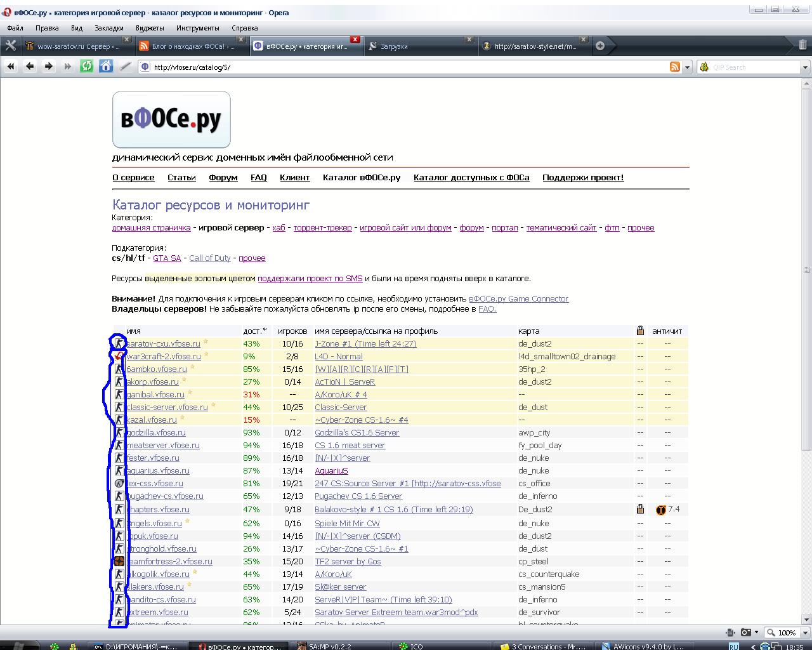Click the Opera panels wrench icon
This screenshot has height=650, width=812.
coord(10,45)
